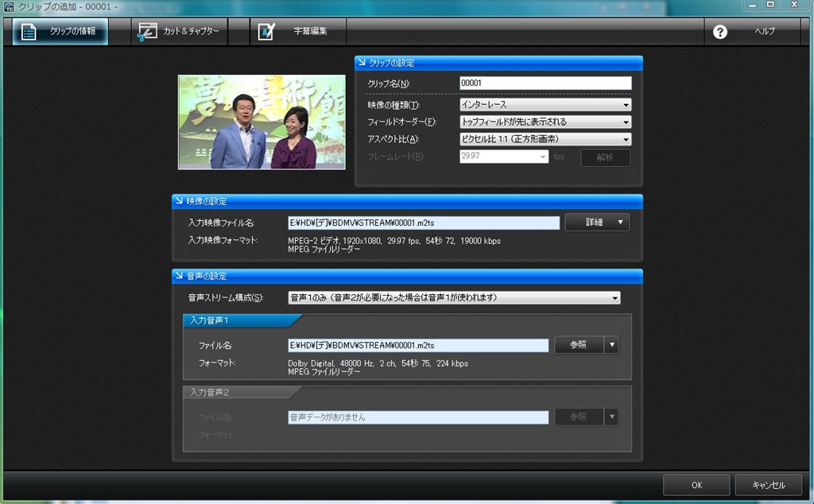814x504 pixels.
Task: Open the arrow beside 入力音声1 参照
Action: point(611,345)
